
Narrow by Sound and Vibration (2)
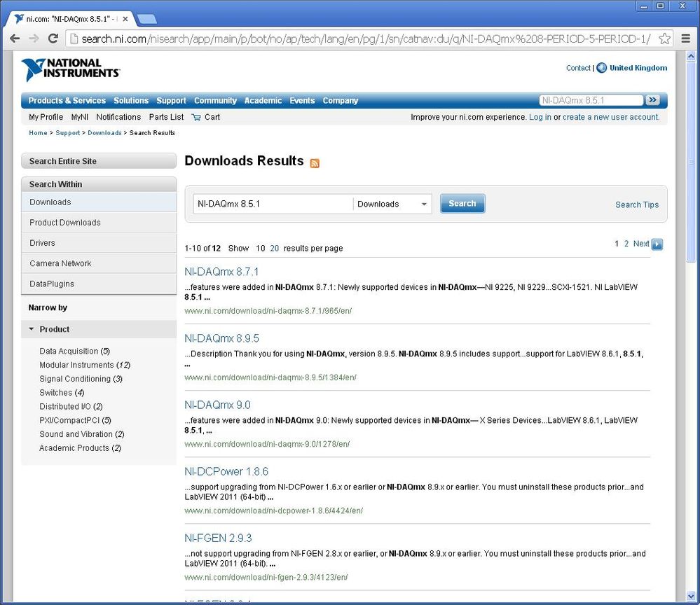82,434
